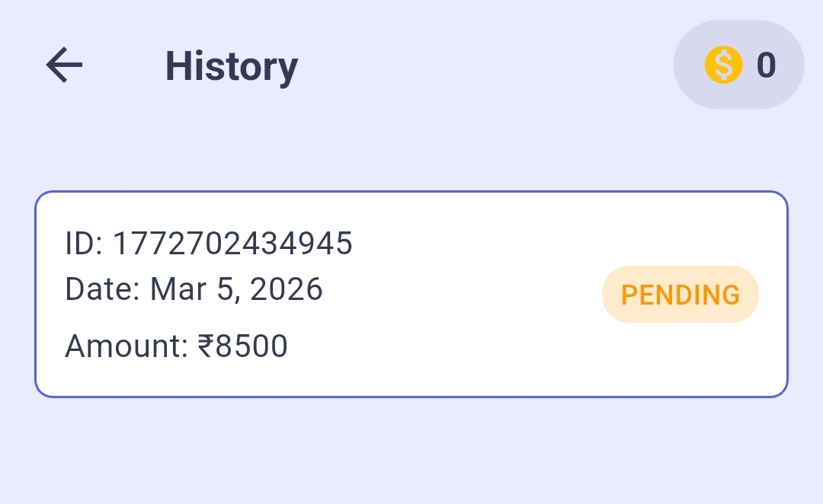Click the gold dollar coin icon

tap(723, 65)
